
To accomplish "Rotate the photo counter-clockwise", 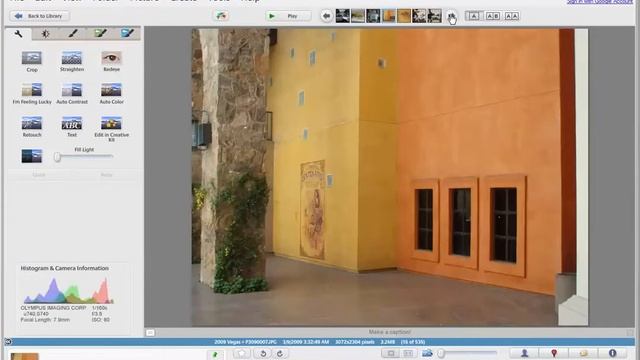I will pos(263,353).
